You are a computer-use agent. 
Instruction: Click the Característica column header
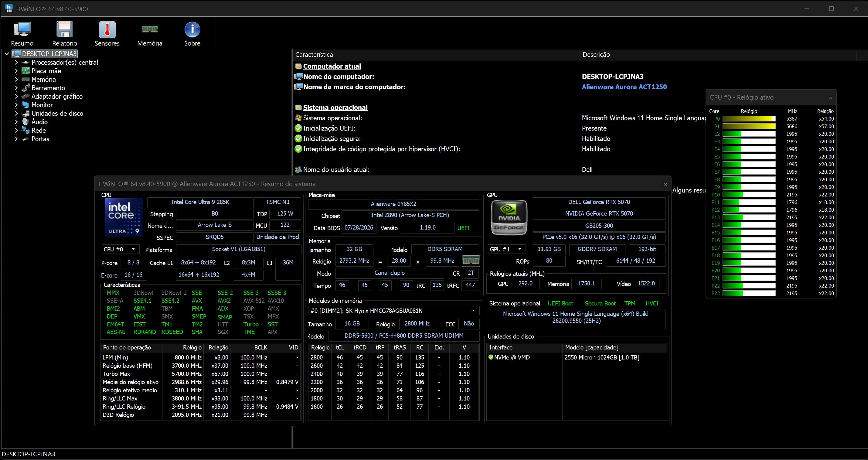pyautogui.click(x=436, y=55)
